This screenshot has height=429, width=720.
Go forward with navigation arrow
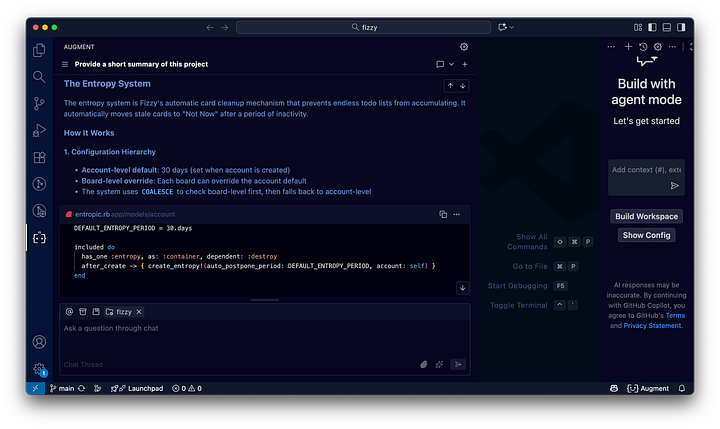click(x=225, y=28)
